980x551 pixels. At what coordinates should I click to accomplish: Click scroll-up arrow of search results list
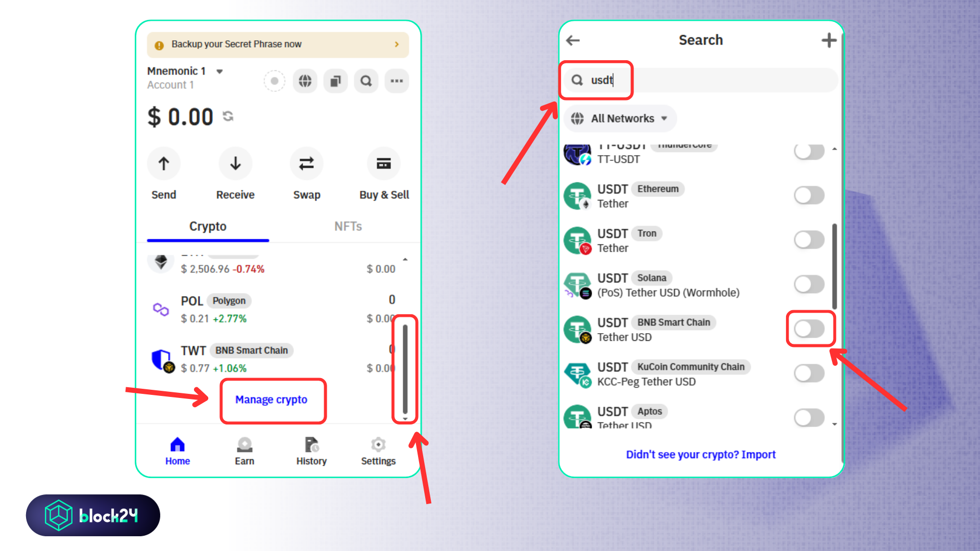click(835, 149)
